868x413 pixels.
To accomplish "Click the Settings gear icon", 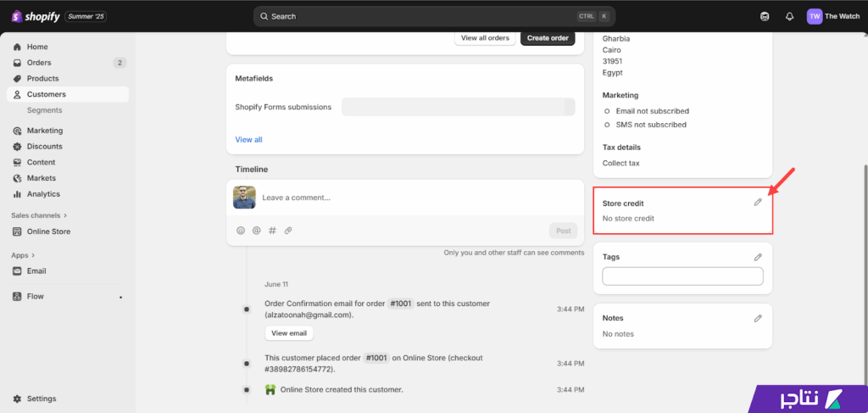I will (x=17, y=399).
